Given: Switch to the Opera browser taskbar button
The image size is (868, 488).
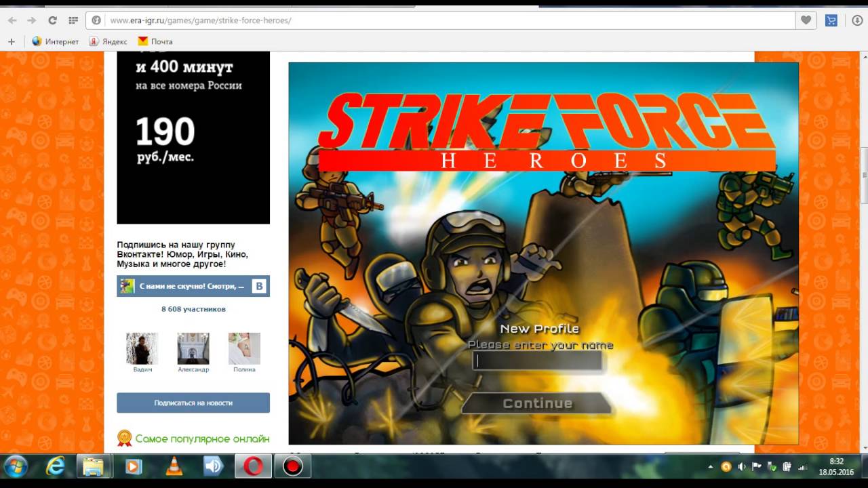Looking at the screenshot, I should coord(254,466).
